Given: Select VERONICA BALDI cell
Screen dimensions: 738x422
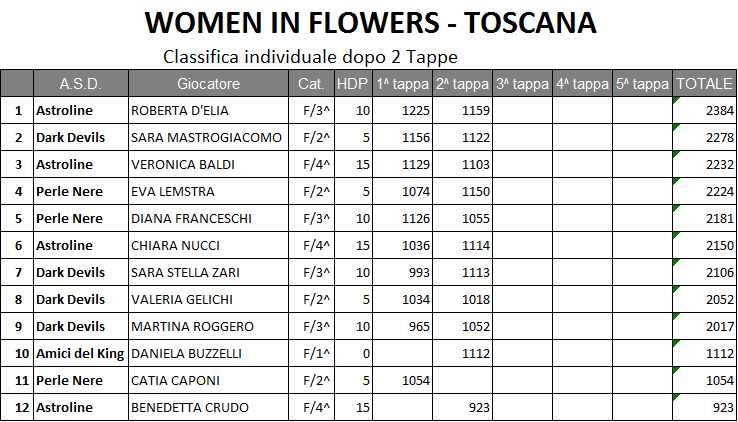Looking at the screenshot, I should click(x=209, y=164).
